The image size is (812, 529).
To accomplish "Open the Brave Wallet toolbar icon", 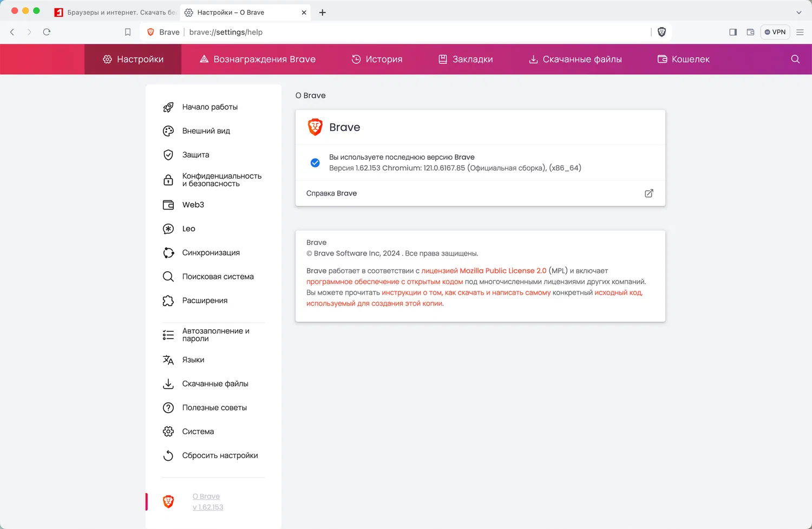I will (x=750, y=32).
